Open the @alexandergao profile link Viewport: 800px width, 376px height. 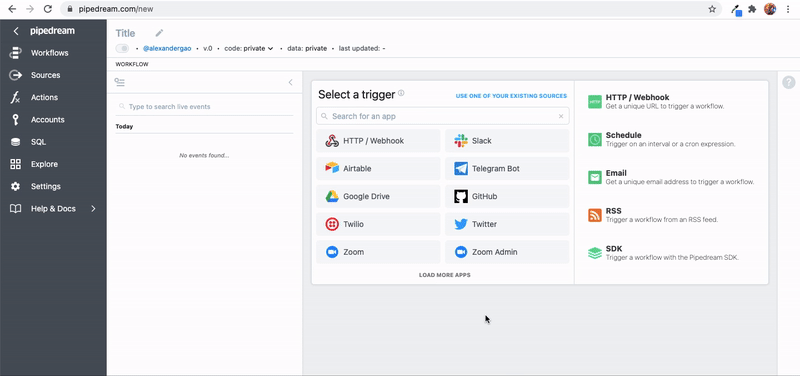[167, 48]
